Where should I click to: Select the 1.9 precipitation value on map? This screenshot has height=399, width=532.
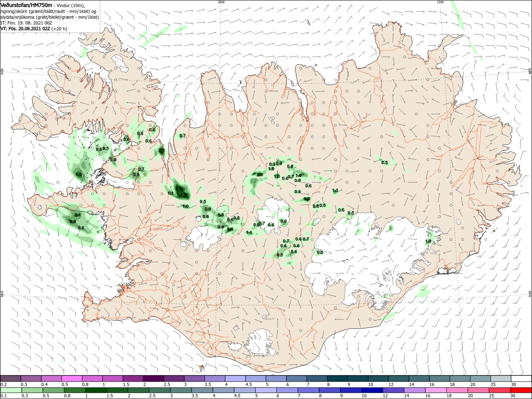coord(184,195)
